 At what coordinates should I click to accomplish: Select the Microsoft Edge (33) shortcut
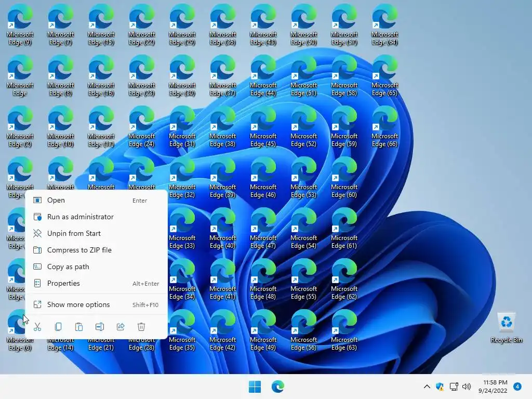(182, 229)
